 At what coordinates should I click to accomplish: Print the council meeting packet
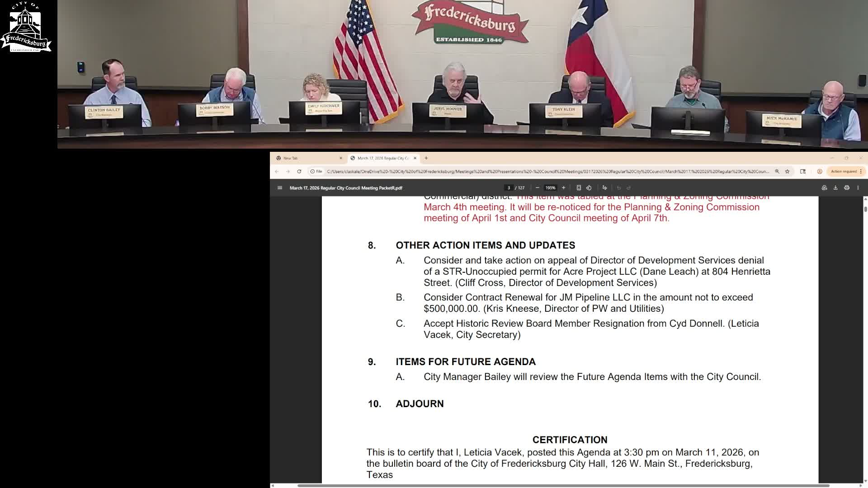pyautogui.click(x=847, y=188)
